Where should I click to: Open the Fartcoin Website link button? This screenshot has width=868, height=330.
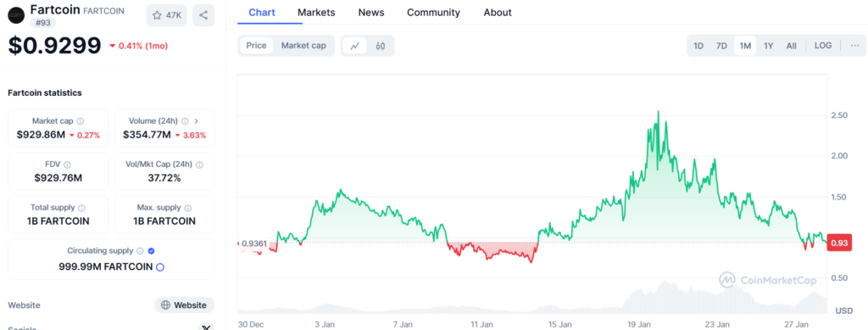point(184,305)
